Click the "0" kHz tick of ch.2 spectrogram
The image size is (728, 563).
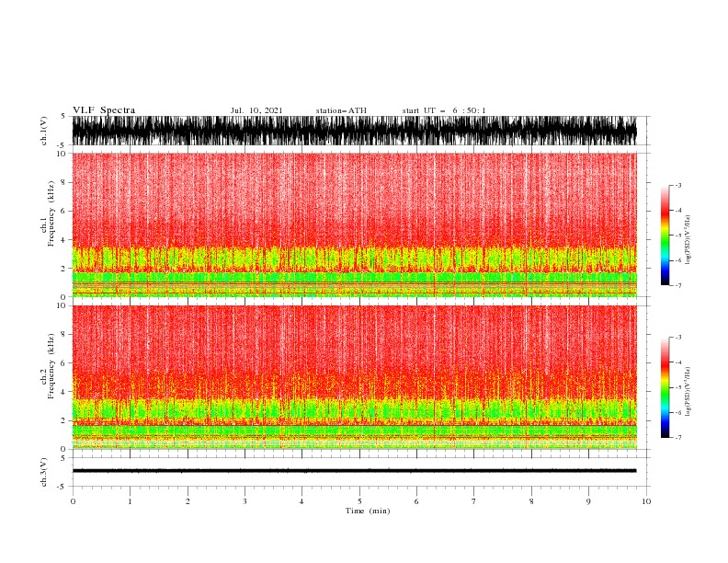(x=63, y=449)
